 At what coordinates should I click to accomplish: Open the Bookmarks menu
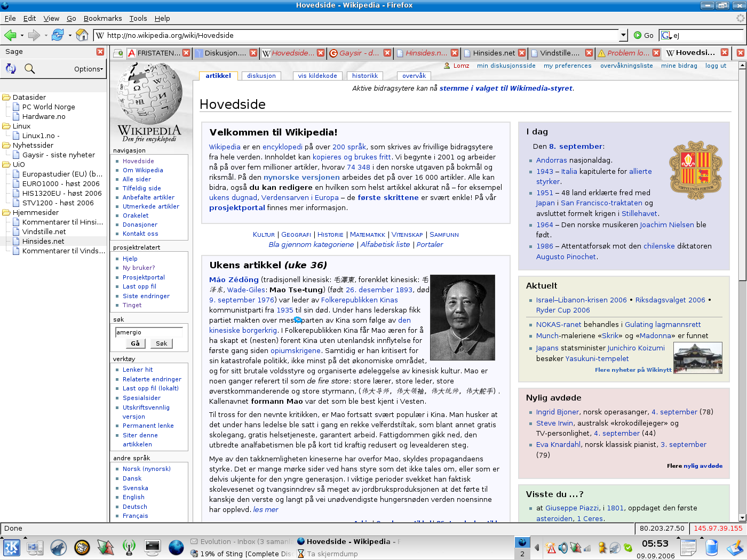pos(102,18)
